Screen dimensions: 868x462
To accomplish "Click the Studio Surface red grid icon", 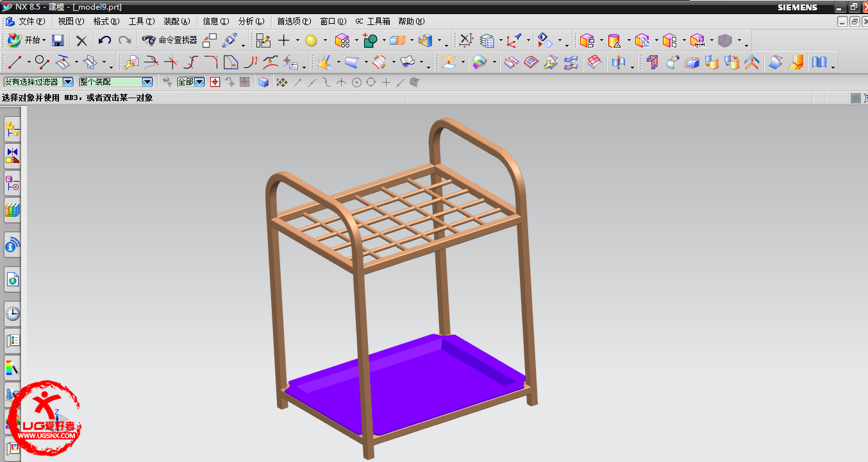I will coord(595,62).
